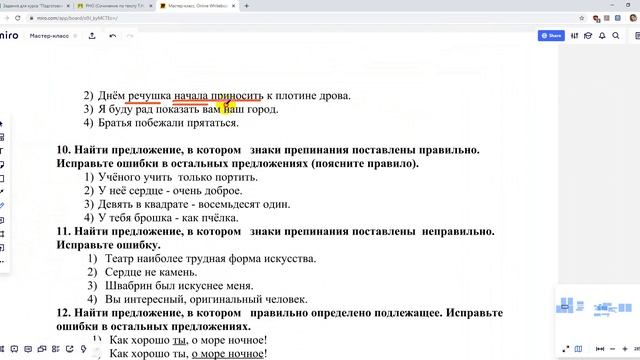Click the line "У неё сердце - очень доброе."
This screenshot has width=640, height=360.
point(170,191)
